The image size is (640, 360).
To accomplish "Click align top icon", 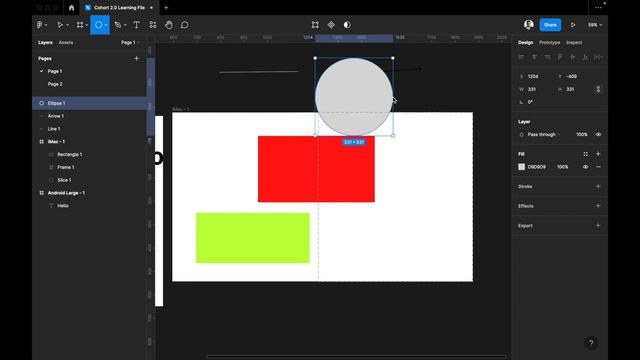I will click(560, 57).
